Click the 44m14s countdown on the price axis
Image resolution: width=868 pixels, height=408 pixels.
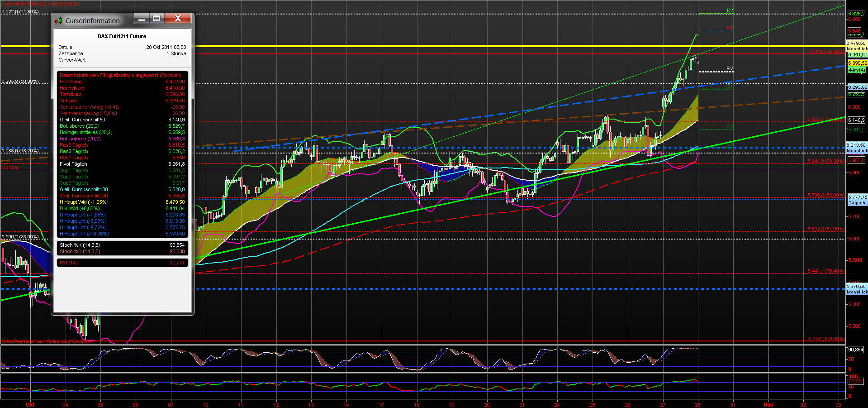tap(857, 71)
